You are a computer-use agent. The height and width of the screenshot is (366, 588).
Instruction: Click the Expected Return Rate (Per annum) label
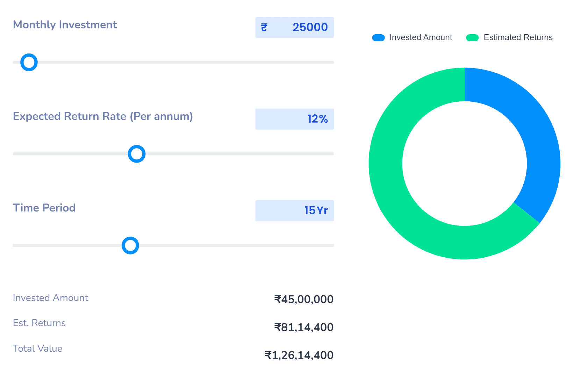click(x=103, y=116)
